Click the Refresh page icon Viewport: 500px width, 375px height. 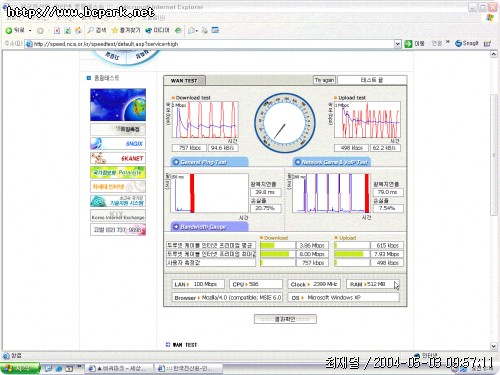[67, 31]
